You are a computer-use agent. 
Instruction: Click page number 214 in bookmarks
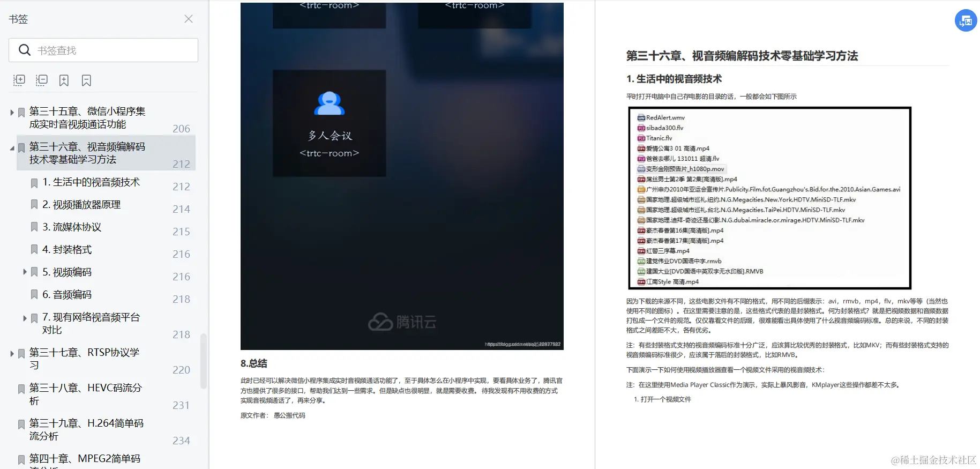pyautogui.click(x=181, y=209)
